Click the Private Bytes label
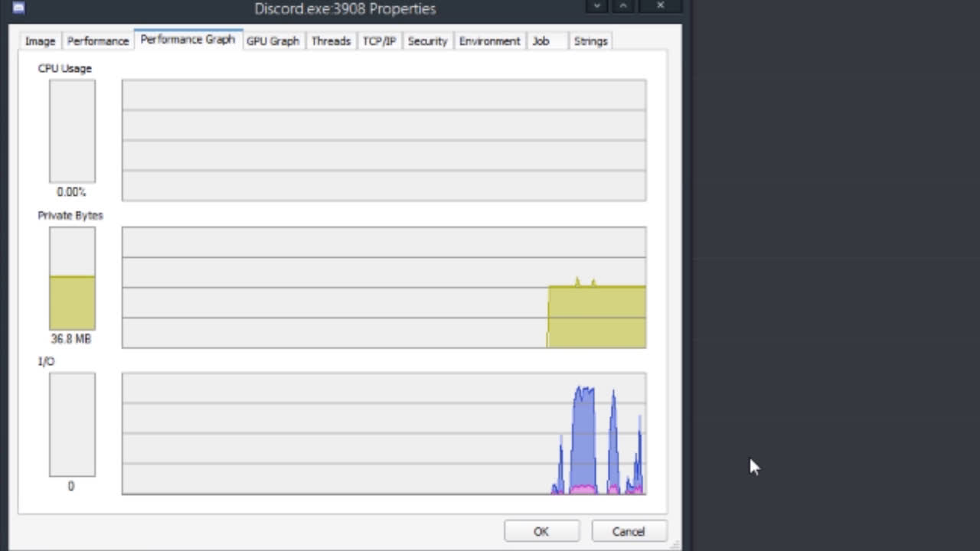 point(70,215)
